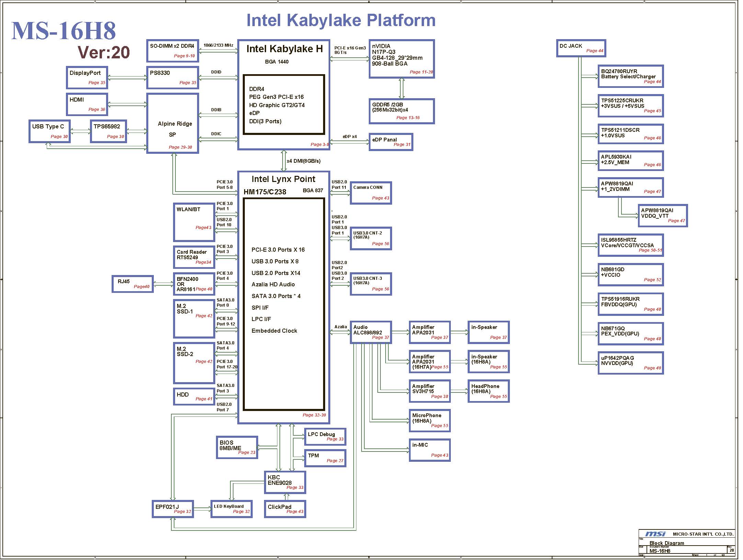
Task: Select the "M.2 SSD-1" block label
Action: pos(185,309)
